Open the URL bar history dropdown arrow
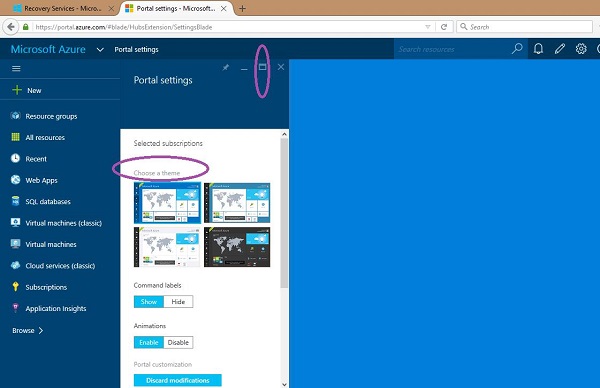Screen dimensions: 600x388 pos(428,27)
